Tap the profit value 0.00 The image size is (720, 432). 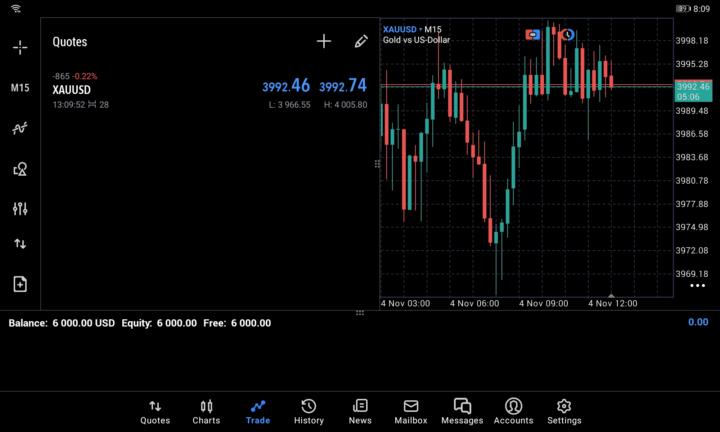698,322
